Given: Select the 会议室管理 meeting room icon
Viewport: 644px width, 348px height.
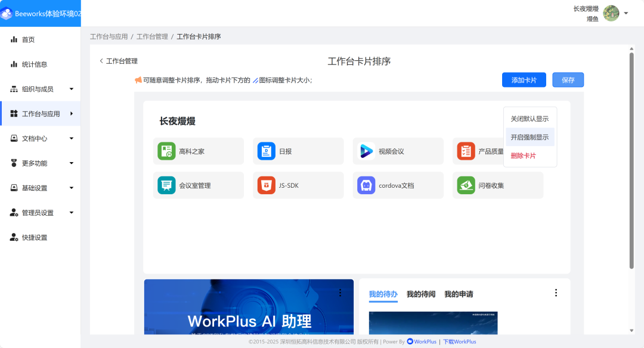Looking at the screenshot, I should click(x=166, y=185).
